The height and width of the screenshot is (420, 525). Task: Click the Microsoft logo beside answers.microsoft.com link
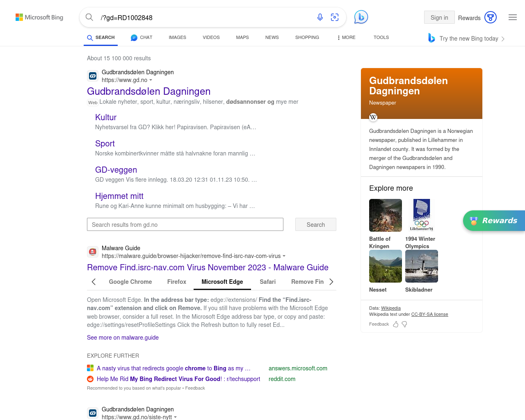90,368
